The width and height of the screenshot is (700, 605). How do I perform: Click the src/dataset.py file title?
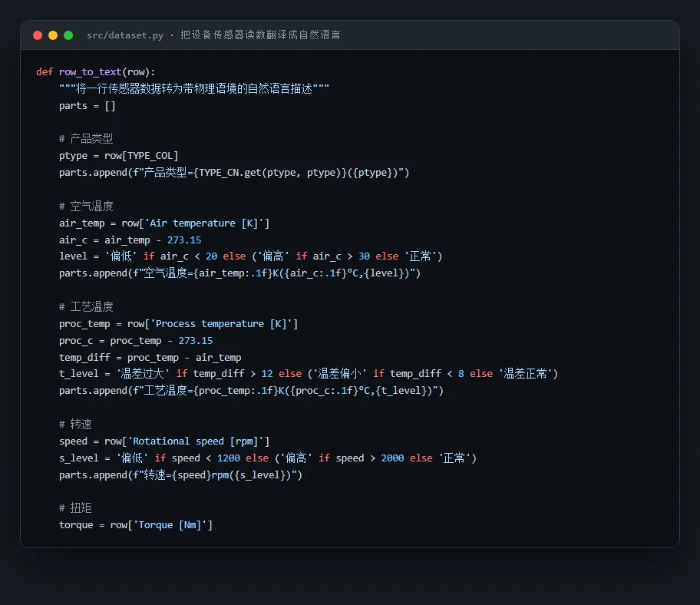tap(125, 35)
